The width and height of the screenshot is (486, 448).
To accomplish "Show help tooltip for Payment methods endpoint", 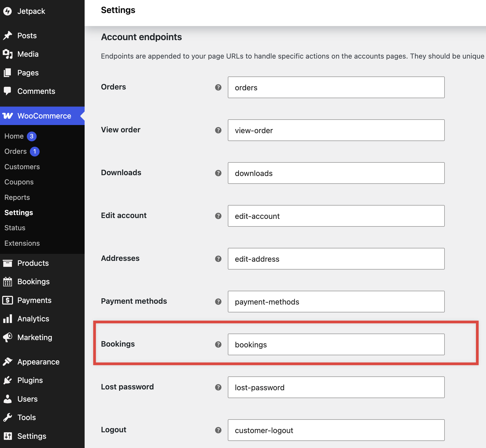I will click(x=218, y=302).
